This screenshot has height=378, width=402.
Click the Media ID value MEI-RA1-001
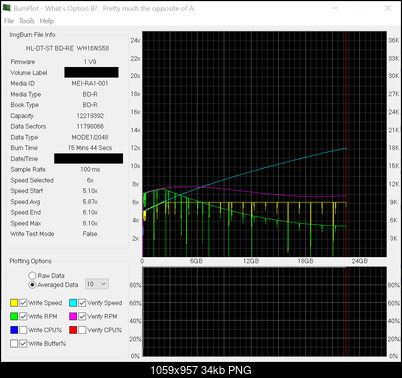pos(90,83)
